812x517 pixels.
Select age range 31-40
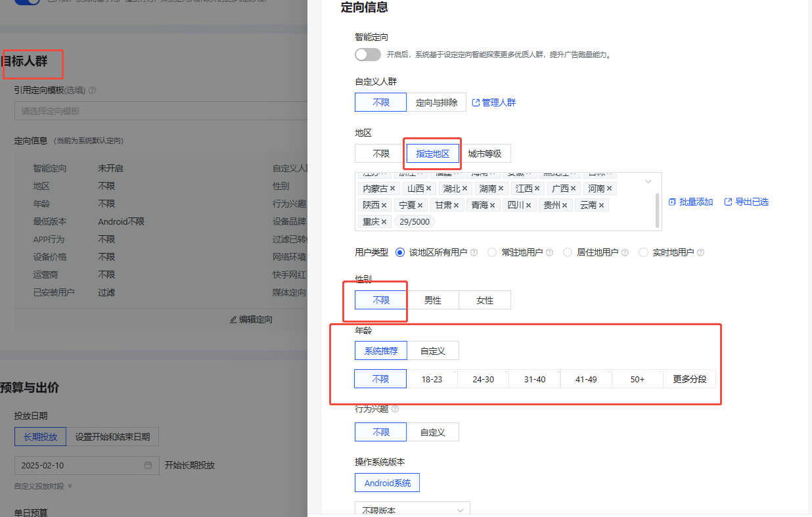pyautogui.click(x=535, y=379)
